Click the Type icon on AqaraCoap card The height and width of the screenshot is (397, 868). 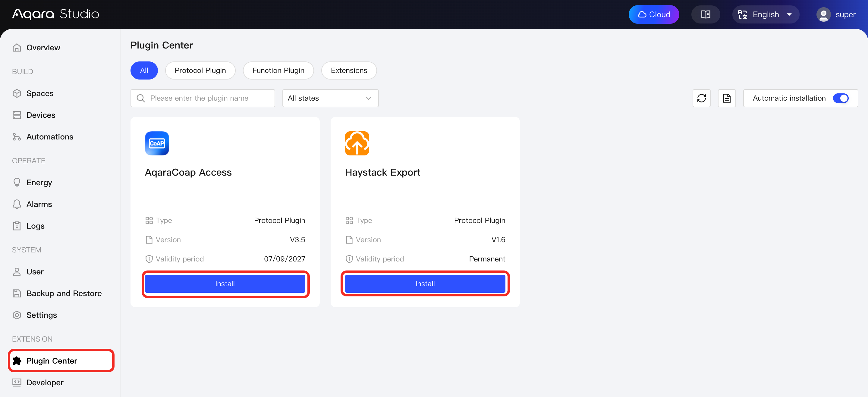[149, 220]
